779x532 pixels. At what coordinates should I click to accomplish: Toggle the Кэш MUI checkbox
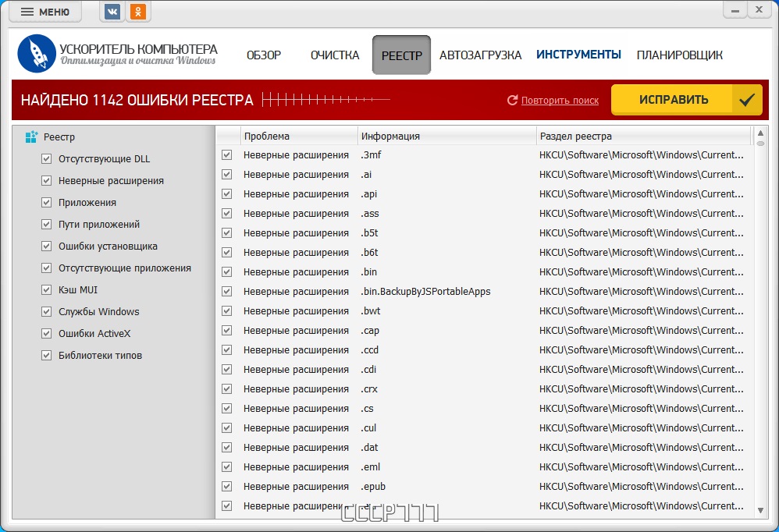[x=47, y=290]
